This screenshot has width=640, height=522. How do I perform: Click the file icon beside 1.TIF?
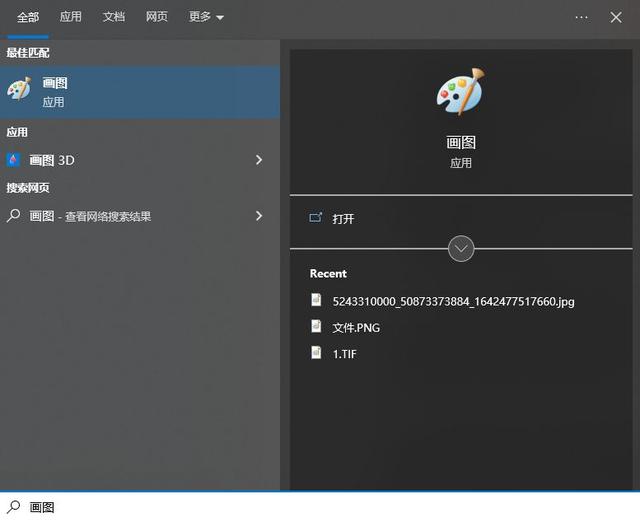[x=316, y=352]
